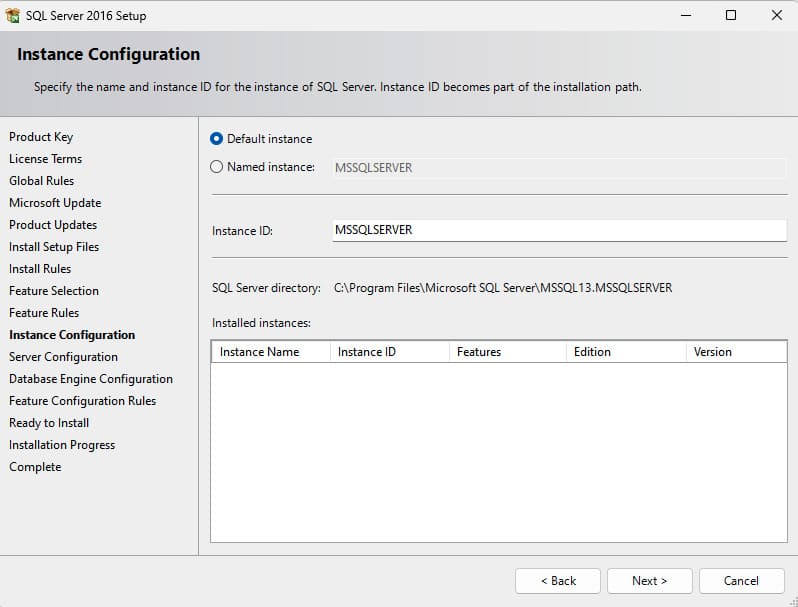
Task: Open the Feature Selection step
Action: click(54, 291)
